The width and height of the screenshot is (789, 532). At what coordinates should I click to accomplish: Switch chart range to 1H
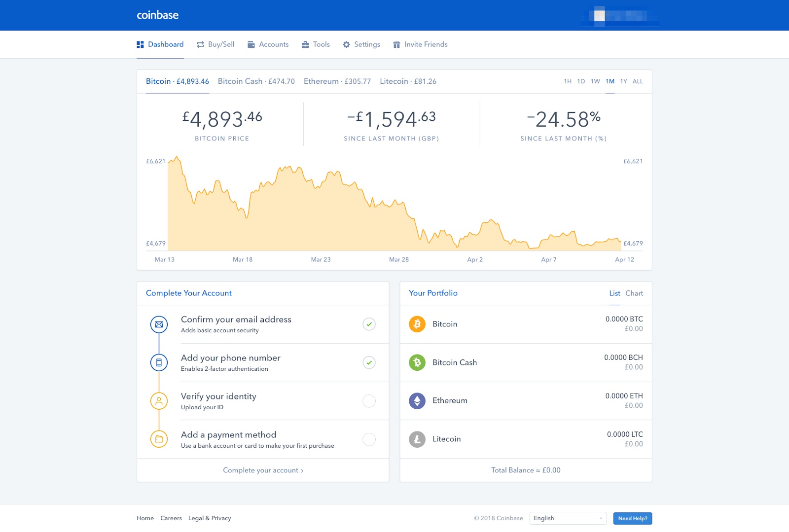568,81
